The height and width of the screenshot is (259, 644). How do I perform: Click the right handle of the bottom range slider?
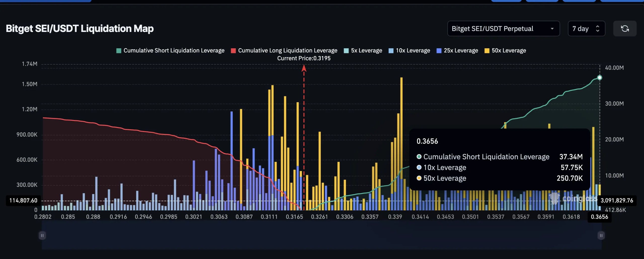pos(601,236)
